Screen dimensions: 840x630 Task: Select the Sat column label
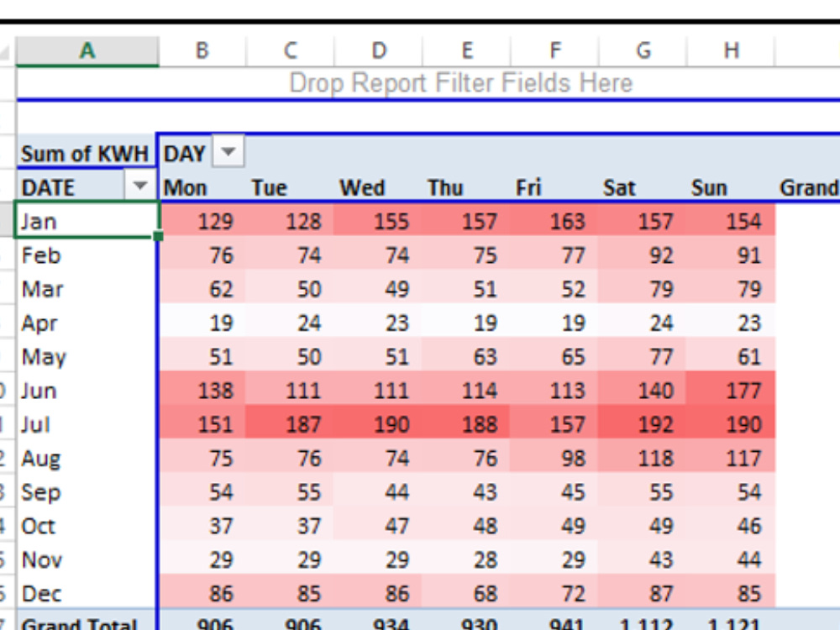point(619,188)
